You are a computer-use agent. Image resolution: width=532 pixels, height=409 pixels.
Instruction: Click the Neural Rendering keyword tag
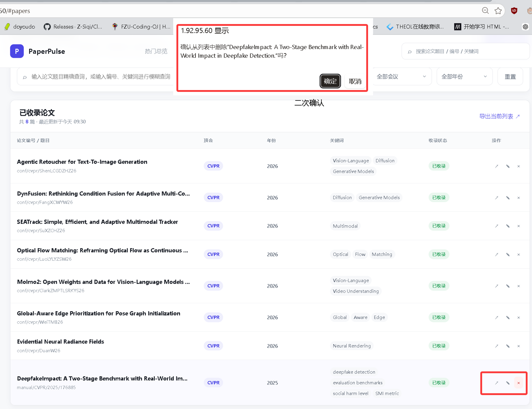352,346
